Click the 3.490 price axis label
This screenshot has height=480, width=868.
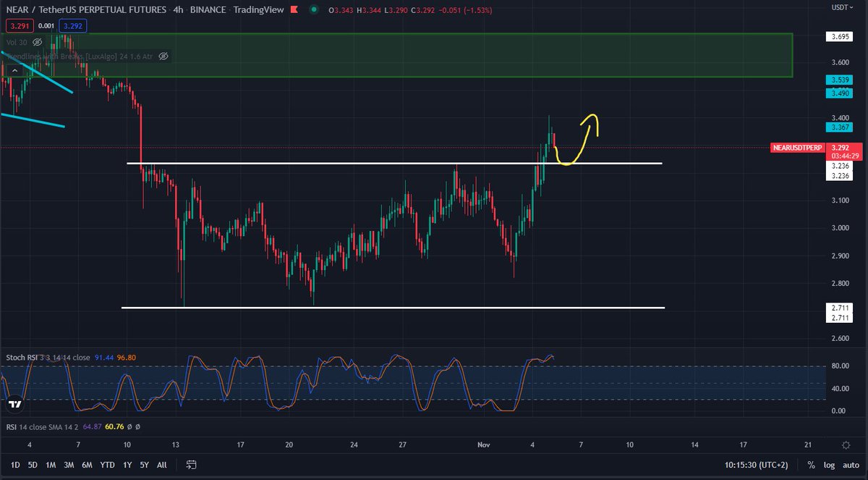coord(839,93)
